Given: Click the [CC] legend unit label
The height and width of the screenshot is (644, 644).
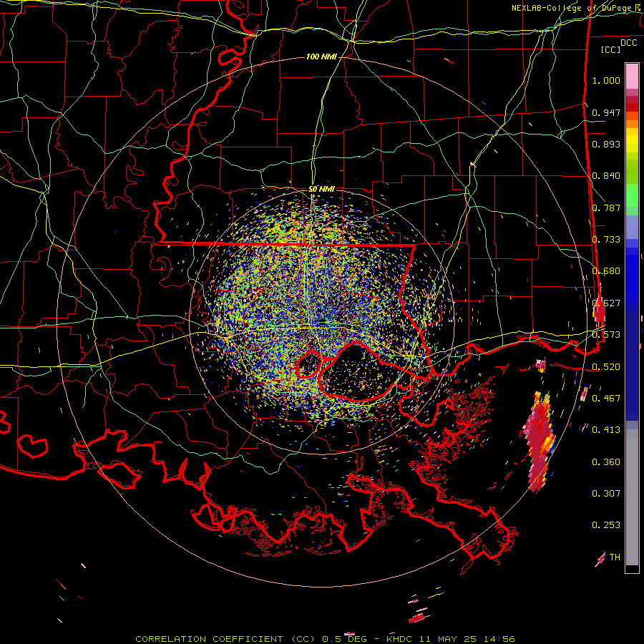Looking at the screenshot, I should (611, 49).
